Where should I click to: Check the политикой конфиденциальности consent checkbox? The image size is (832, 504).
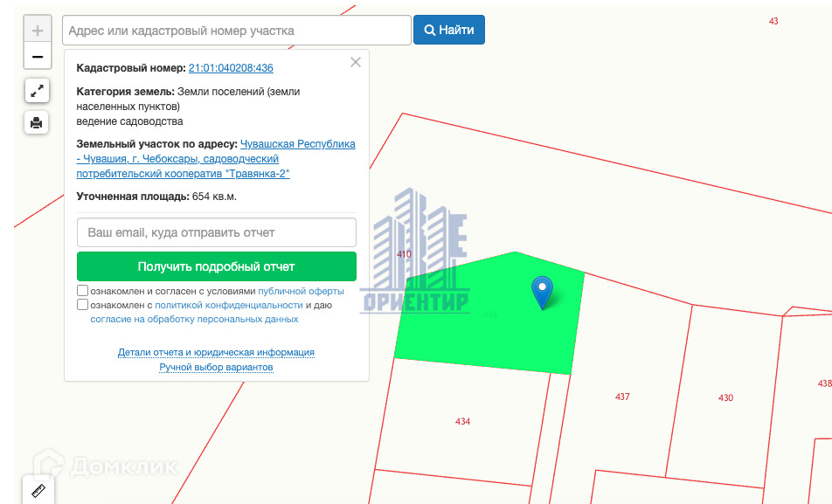coord(82,305)
